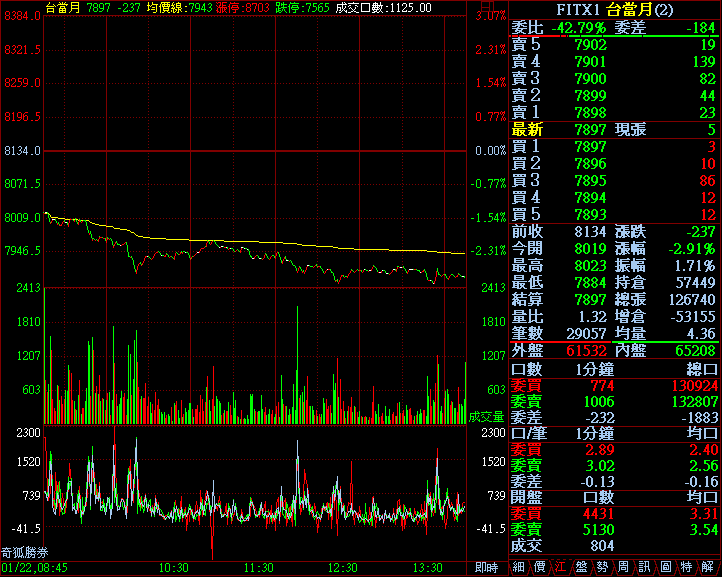Screen dimensions: 722x577
Task: Open the 圖 chart tab
Action: point(665,567)
